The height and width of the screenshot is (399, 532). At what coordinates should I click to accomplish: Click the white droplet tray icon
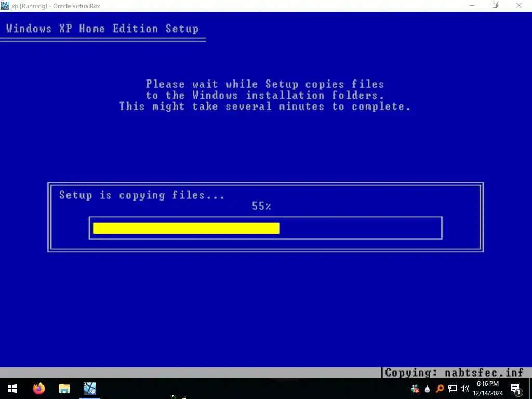pyautogui.click(x=427, y=389)
